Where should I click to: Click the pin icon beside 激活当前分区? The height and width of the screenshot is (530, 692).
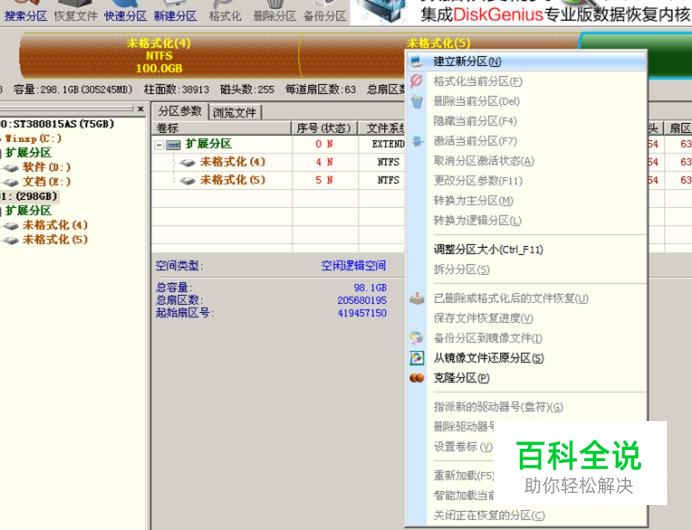coord(417,141)
